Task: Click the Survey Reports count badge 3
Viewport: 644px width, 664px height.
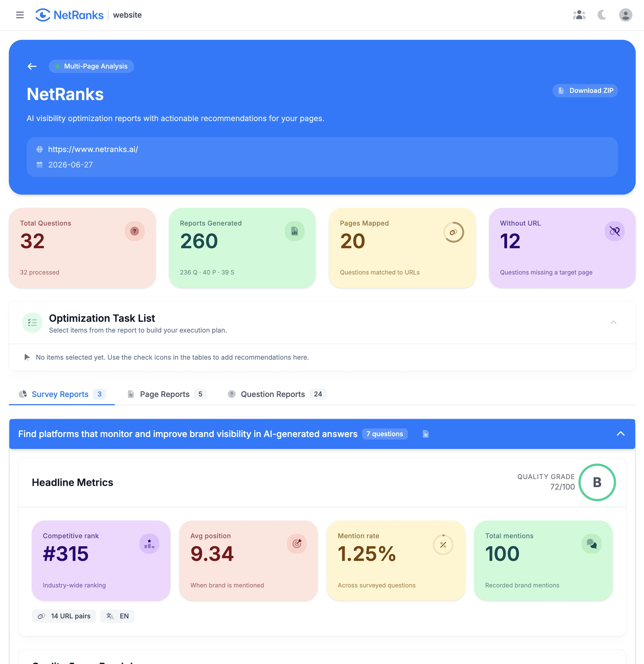Action: click(100, 394)
